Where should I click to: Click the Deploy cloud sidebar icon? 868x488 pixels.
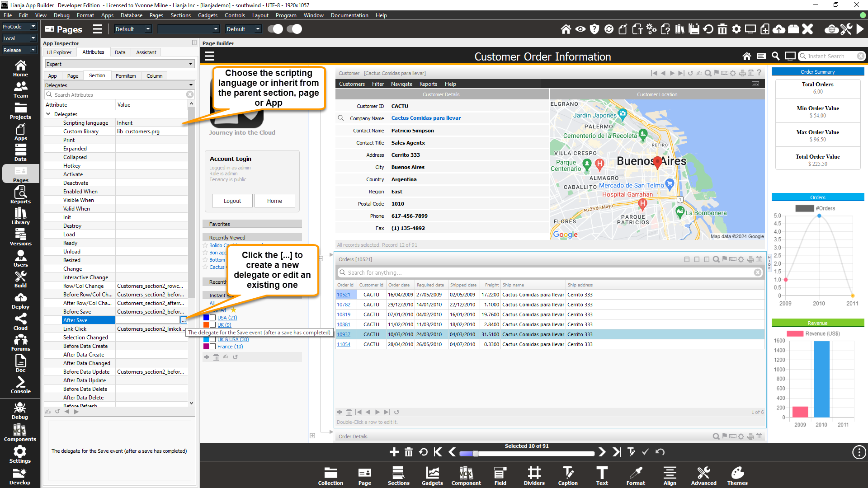tap(20, 300)
